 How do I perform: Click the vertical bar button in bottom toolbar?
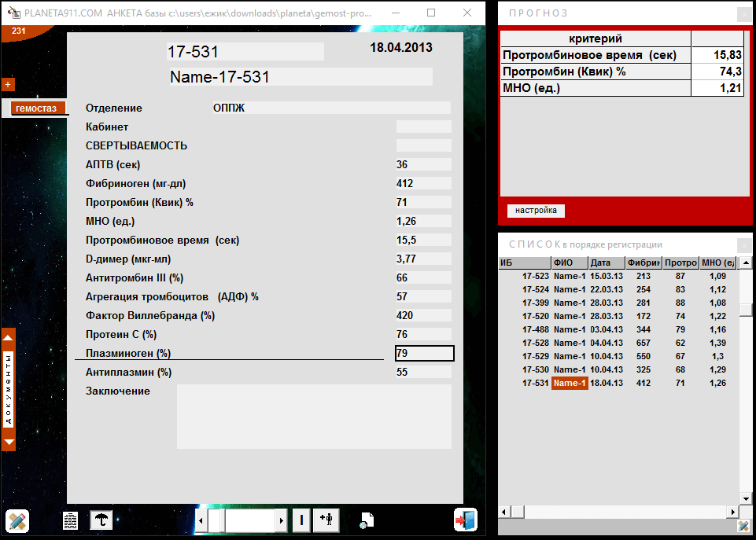point(301,520)
